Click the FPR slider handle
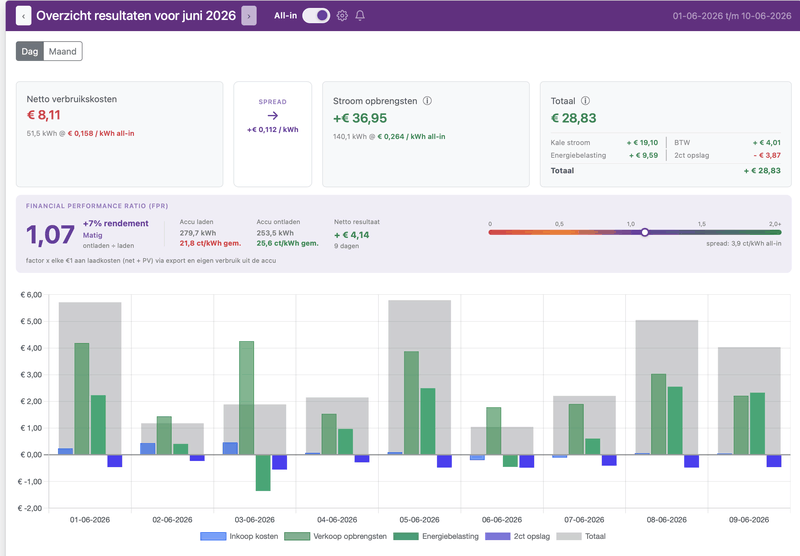This screenshot has width=800, height=556. pos(645,232)
